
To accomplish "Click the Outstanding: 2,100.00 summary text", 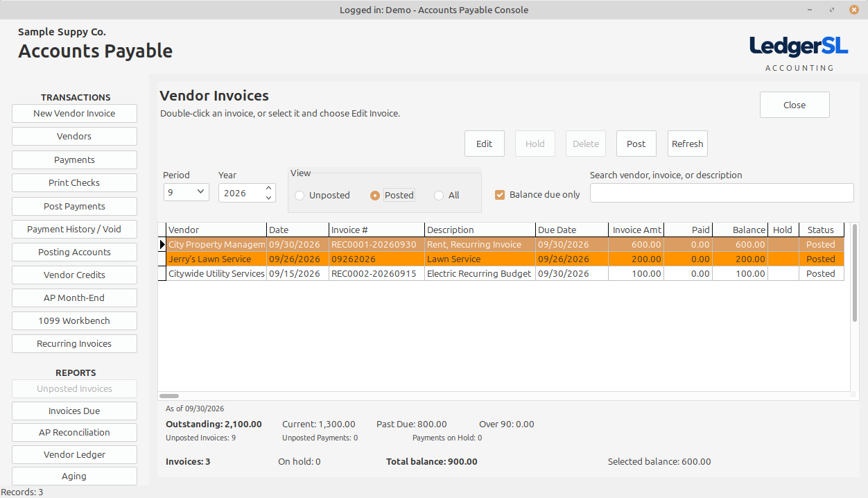I will pyautogui.click(x=214, y=424).
